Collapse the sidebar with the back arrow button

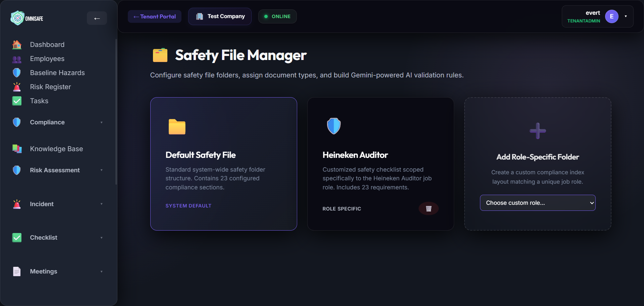(97, 18)
